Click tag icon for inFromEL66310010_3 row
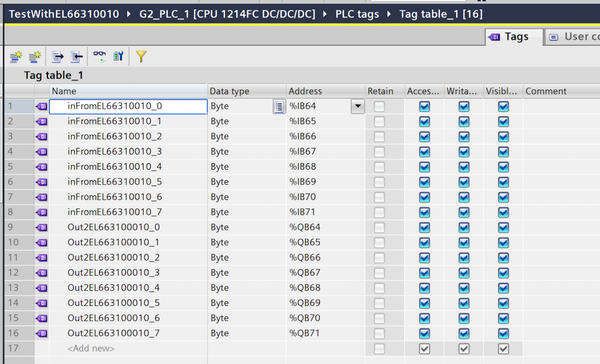Viewport: 600px width, 364px height. coord(42,152)
